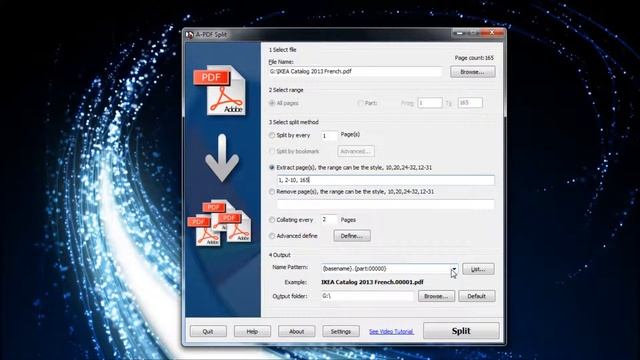Click the example filename IKEA Catalog 2013 French.00001.pdf
The image size is (640, 360).
372,282
